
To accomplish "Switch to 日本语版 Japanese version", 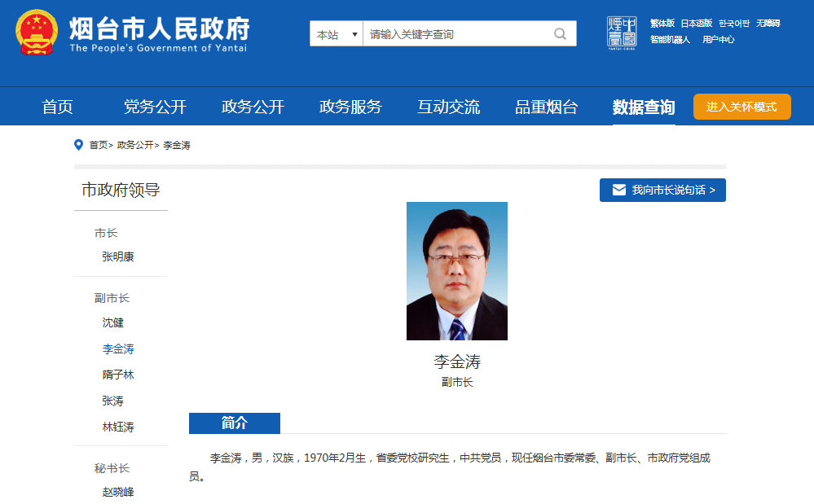I will [696, 23].
